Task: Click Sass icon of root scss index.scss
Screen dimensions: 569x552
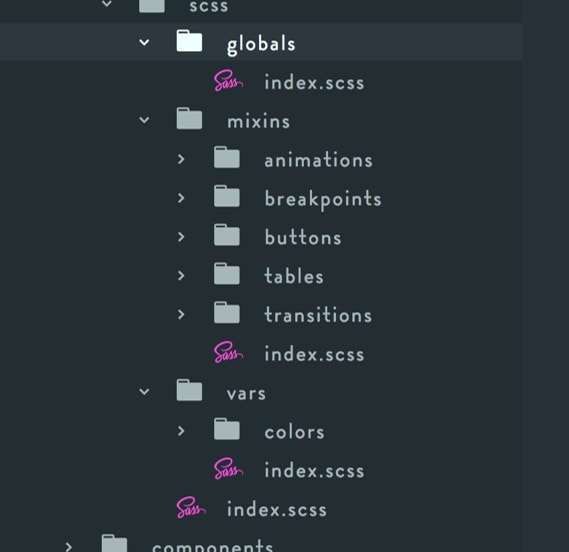Action: coord(191,508)
